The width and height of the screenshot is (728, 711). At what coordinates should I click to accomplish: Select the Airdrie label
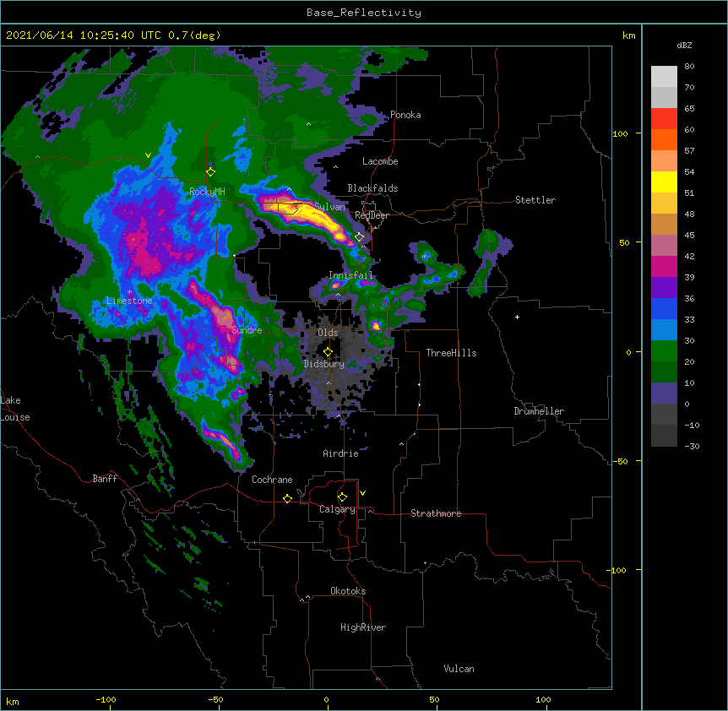tap(340, 453)
